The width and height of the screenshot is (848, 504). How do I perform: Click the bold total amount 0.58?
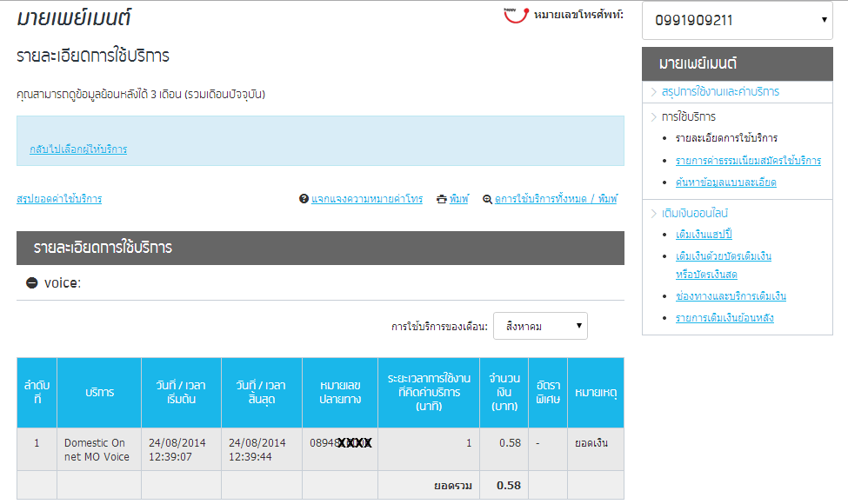tap(509, 486)
